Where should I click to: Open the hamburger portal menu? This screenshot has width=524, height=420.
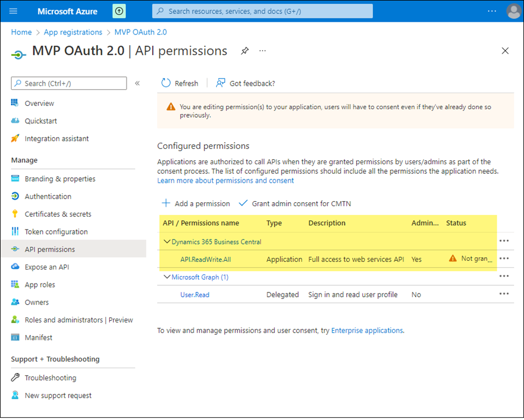coord(13,11)
